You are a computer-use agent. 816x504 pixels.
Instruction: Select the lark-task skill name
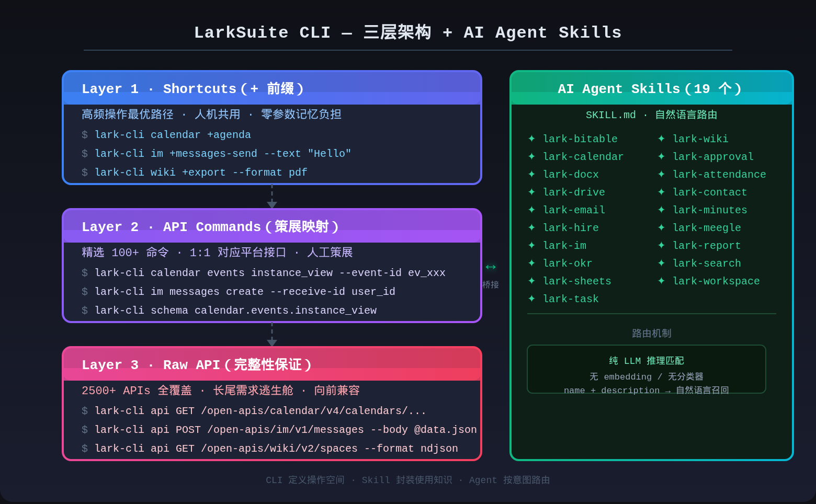tap(571, 299)
